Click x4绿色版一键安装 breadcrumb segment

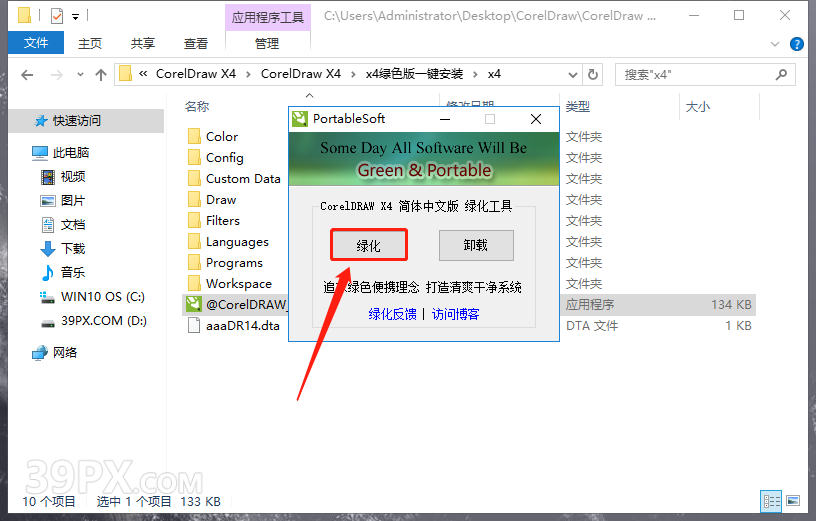(414, 74)
